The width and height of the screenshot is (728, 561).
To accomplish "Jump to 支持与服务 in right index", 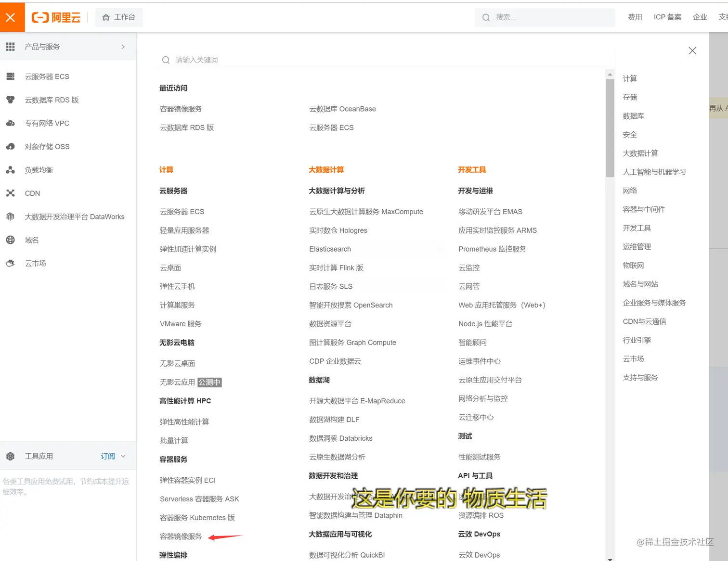I will pyautogui.click(x=640, y=378).
